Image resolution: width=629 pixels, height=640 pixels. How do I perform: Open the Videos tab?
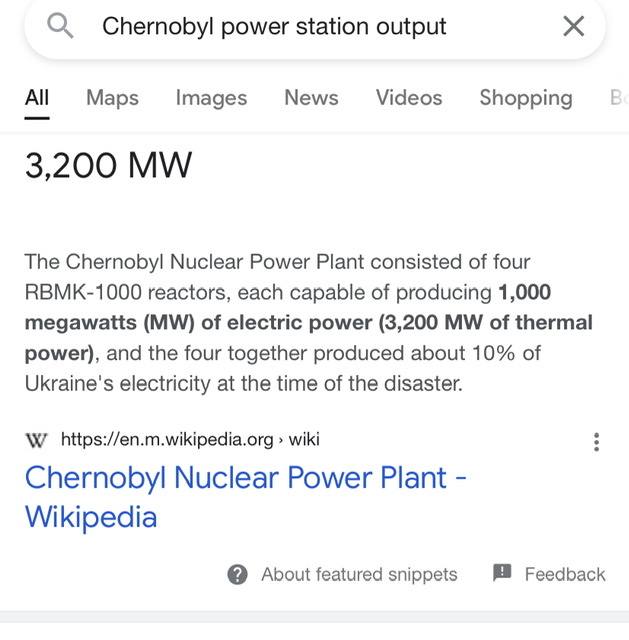pyautogui.click(x=409, y=98)
